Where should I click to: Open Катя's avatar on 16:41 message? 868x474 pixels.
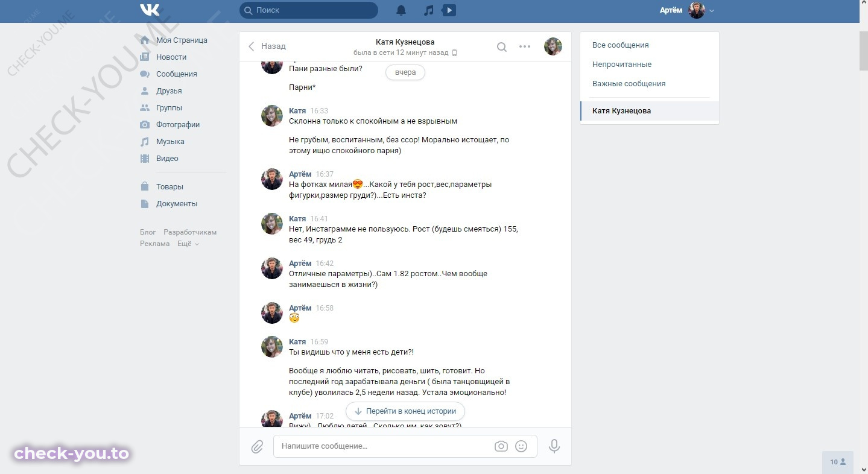(x=272, y=224)
